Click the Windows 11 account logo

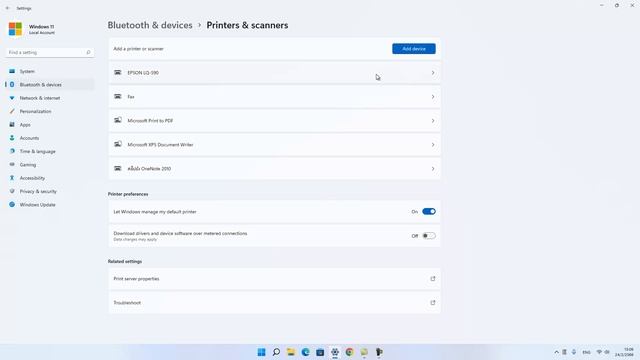(16, 29)
